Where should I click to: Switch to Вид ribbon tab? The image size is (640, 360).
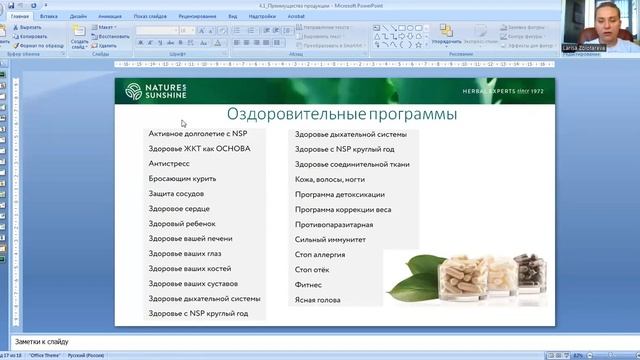tap(233, 16)
